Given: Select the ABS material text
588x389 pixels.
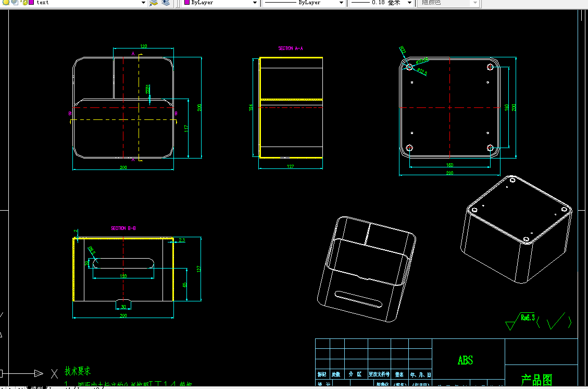Looking at the screenshot, I should pyautogui.click(x=466, y=360).
